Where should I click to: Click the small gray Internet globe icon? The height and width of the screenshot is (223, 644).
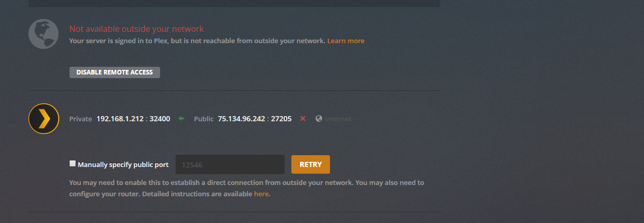(x=319, y=119)
